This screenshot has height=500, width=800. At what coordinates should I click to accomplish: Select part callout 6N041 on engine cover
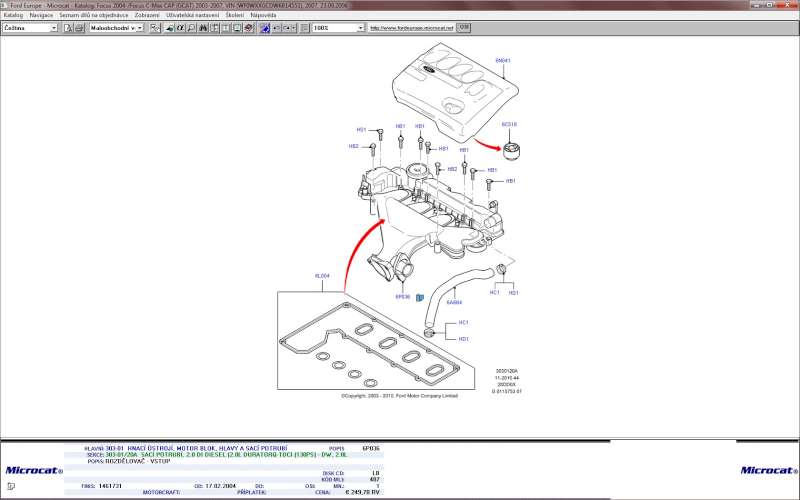[503, 60]
